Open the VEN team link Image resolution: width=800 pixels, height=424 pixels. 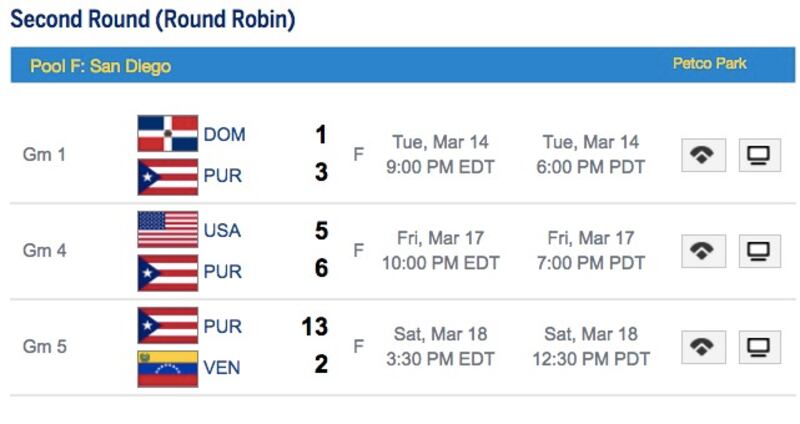222,368
